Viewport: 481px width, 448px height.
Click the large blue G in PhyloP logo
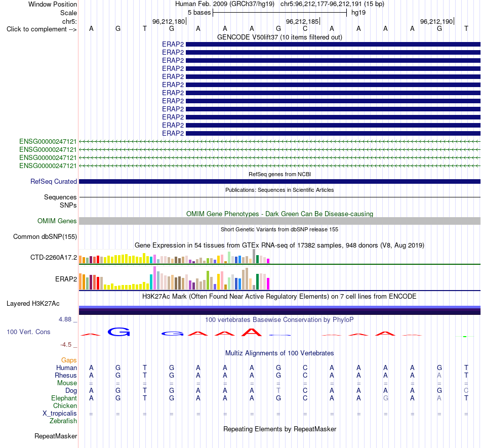(119, 332)
